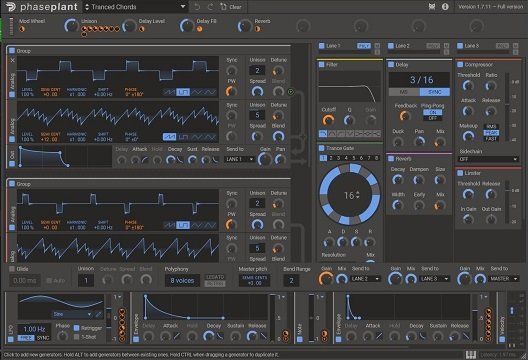Mute Lane 3 with its M button
528x360 pixels.
(x=516, y=46)
